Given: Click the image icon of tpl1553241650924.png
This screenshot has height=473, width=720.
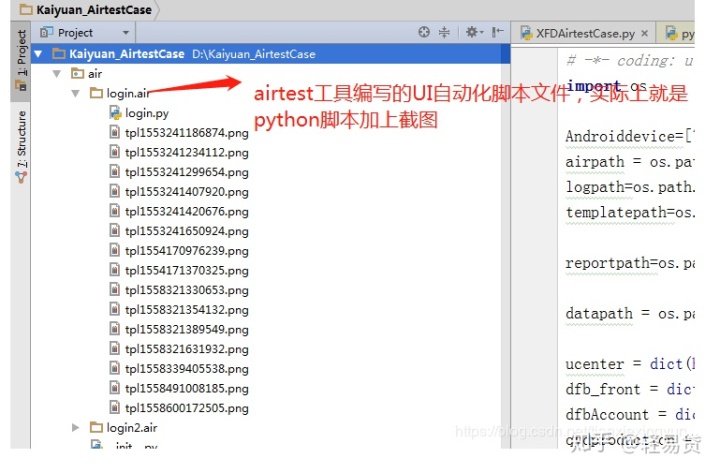Looking at the screenshot, I should click(115, 231).
